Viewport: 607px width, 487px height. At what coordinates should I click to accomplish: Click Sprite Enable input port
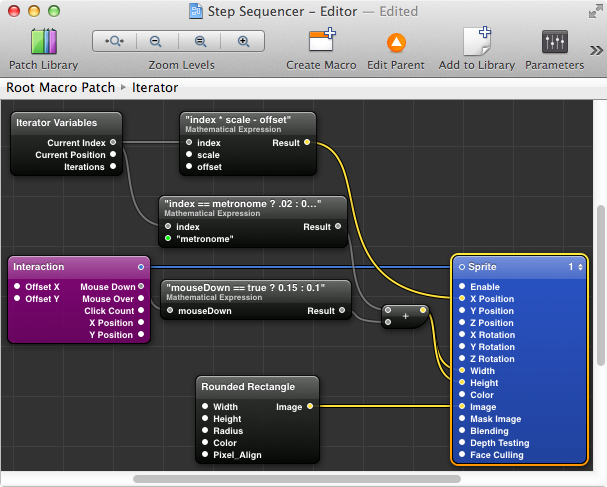pyautogui.click(x=462, y=286)
